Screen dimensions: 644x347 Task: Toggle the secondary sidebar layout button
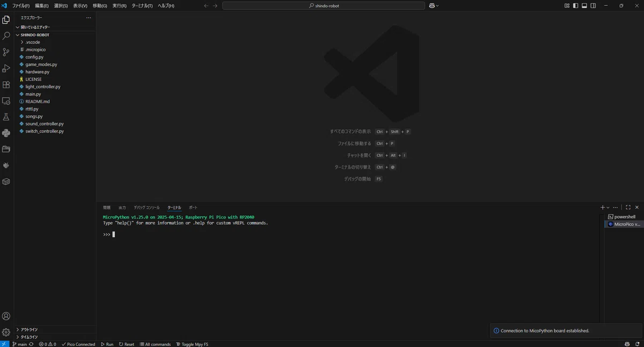(593, 6)
